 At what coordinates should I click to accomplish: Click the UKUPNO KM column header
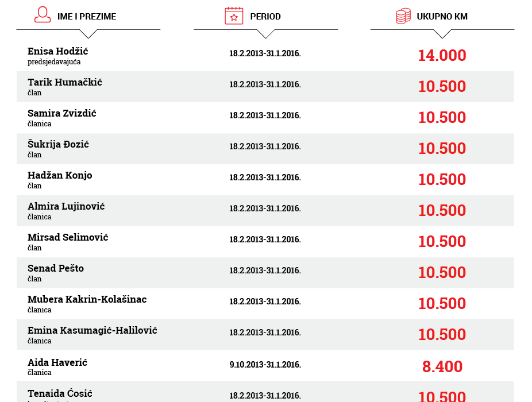442,17
